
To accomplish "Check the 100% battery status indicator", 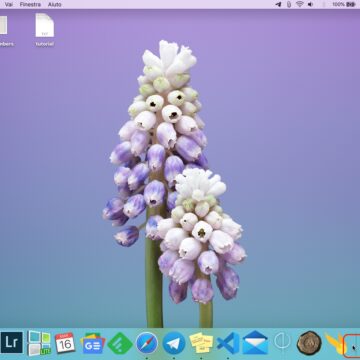I will (x=344, y=4).
